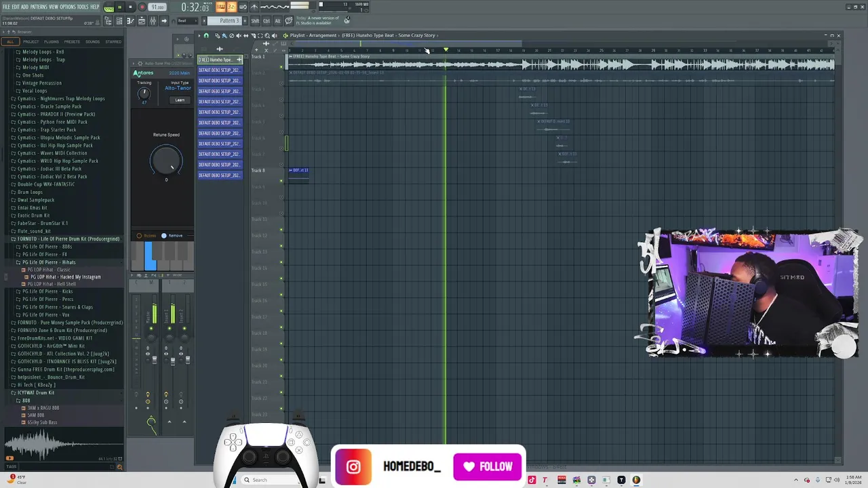
Task: Select the Remove radio option in Auto-Tune
Action: click(172, 235)
